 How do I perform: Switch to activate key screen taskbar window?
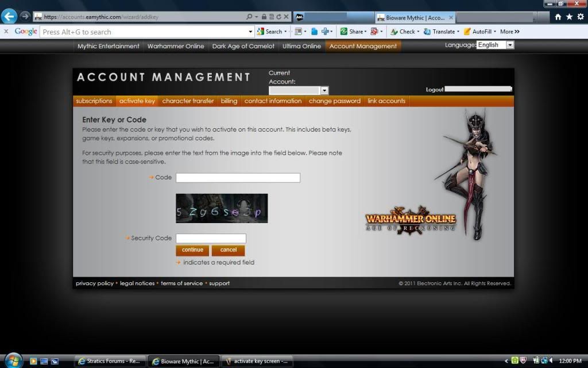(x=257, y=361)
